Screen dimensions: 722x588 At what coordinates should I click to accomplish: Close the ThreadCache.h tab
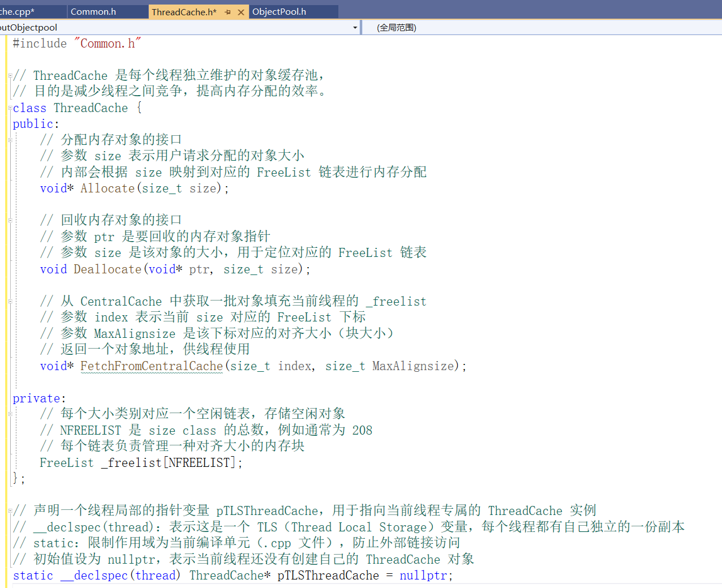(241, 12)
